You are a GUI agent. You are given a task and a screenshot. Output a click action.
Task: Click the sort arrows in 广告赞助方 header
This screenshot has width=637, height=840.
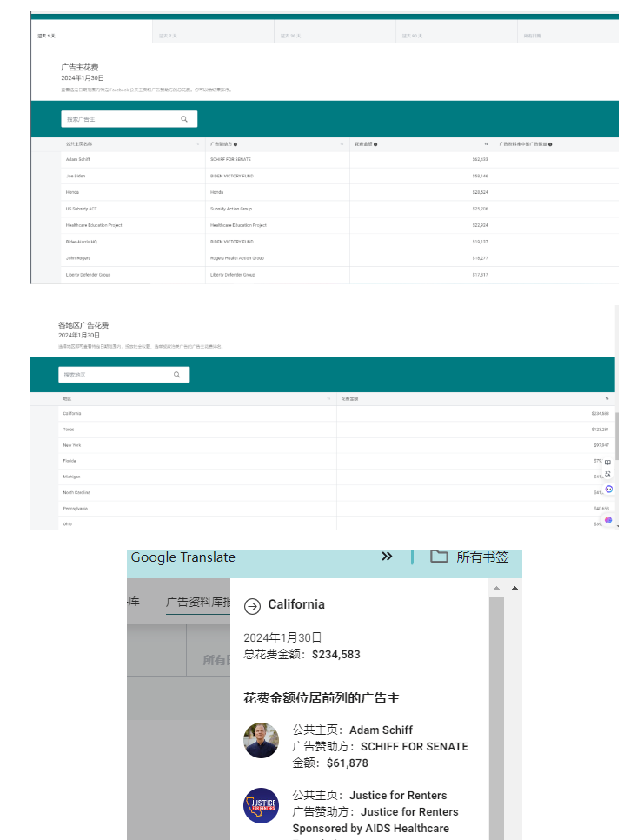click(x=342, y=144)
